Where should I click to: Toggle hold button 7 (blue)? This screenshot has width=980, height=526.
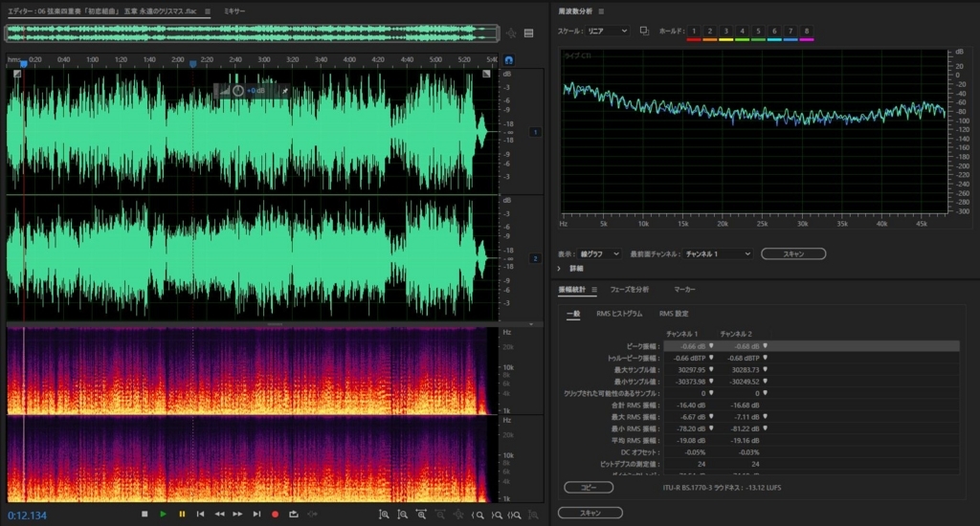791,32
